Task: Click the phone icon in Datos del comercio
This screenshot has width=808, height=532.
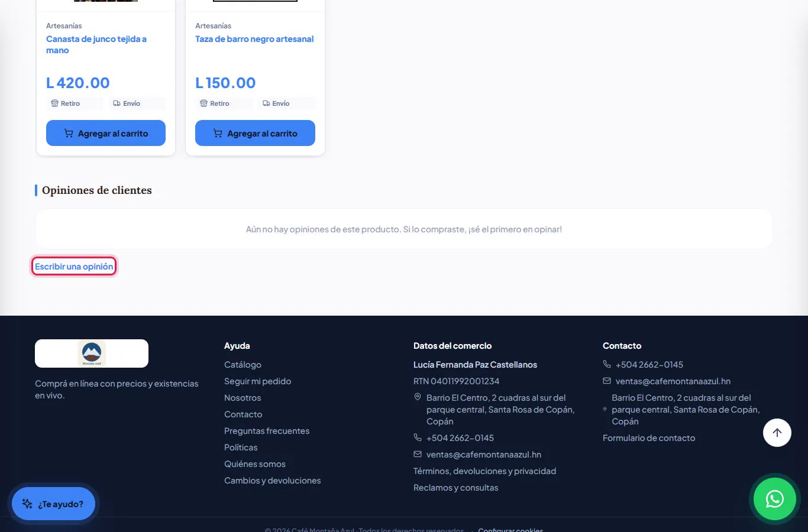Action: [418, 437]
